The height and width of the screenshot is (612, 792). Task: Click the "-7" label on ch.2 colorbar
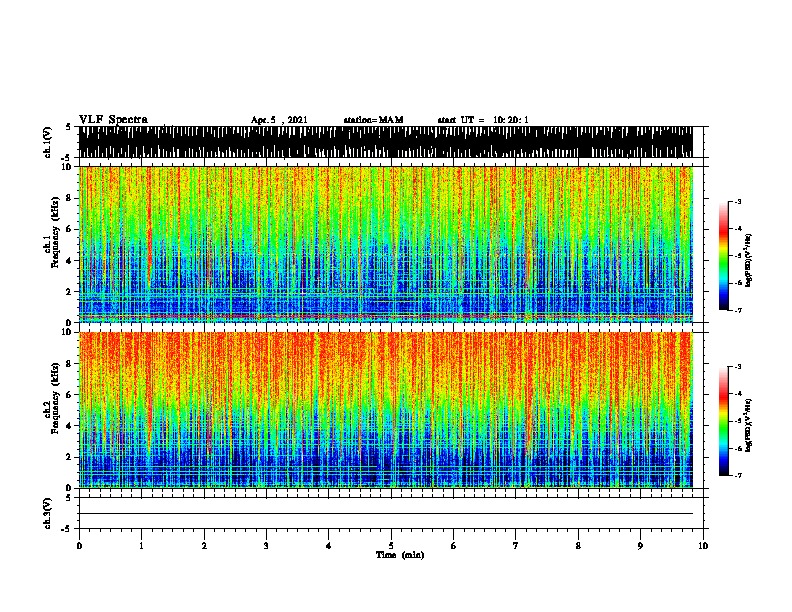coord(738,476)
